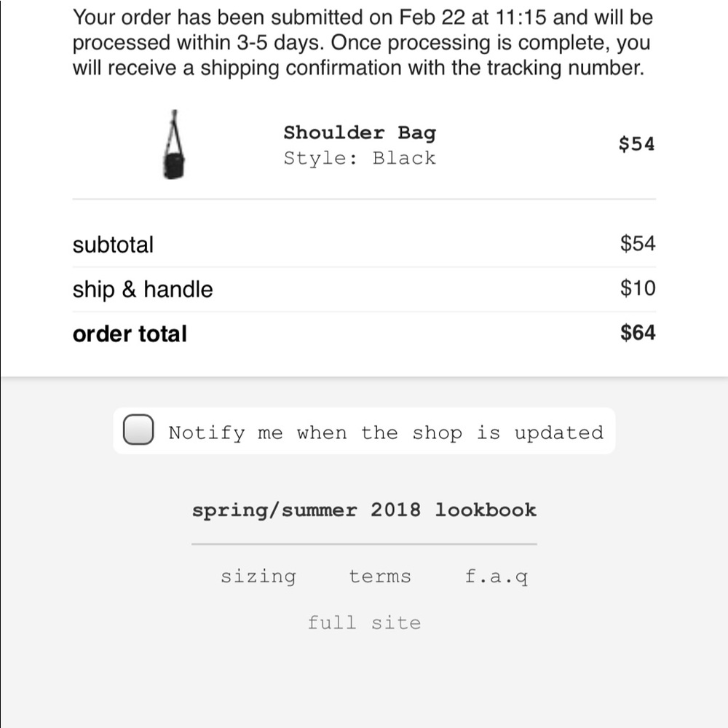Click the bold $54 item price
728x728 pixels.
click(x=636, y=143)
